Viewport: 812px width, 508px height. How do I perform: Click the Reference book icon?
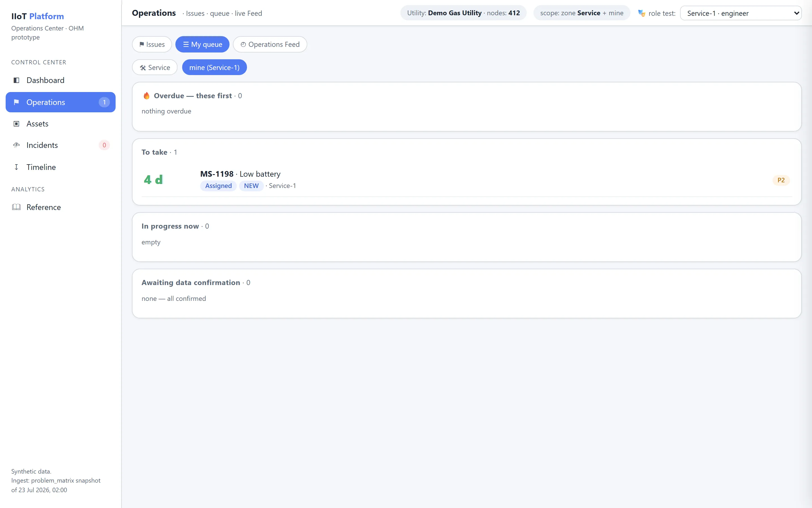coord(16,207)
